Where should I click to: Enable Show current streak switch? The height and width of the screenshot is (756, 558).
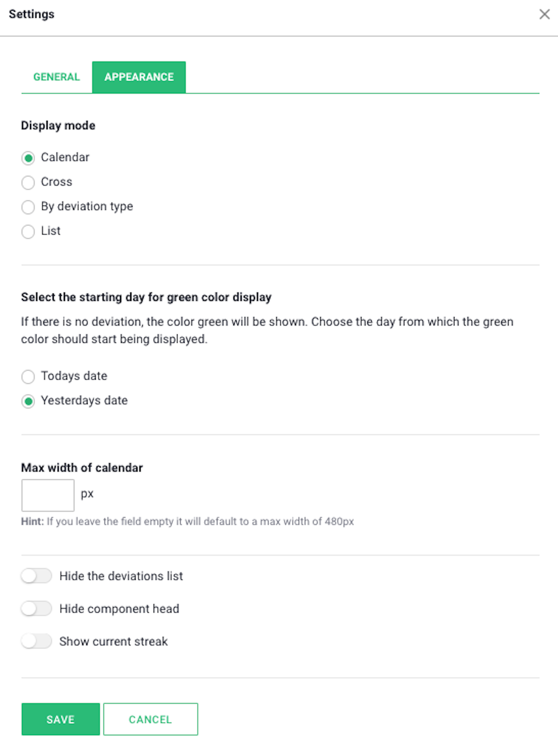tap(36, 641)
